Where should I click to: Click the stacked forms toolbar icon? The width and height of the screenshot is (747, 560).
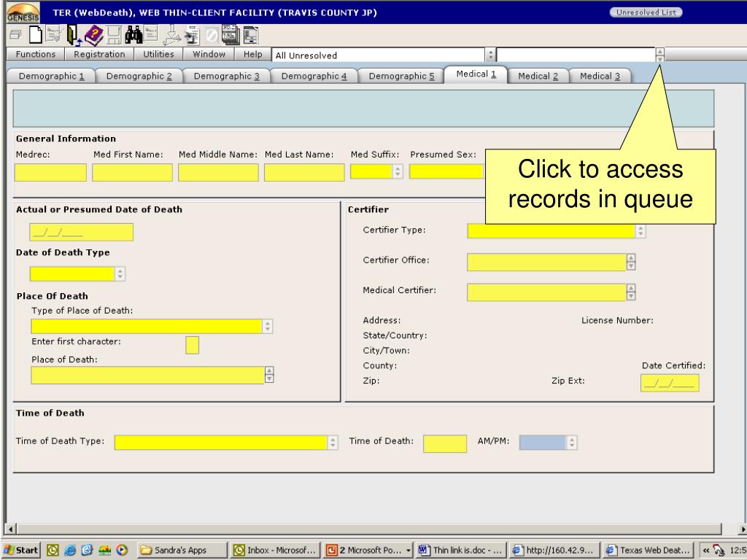point(231,35)
